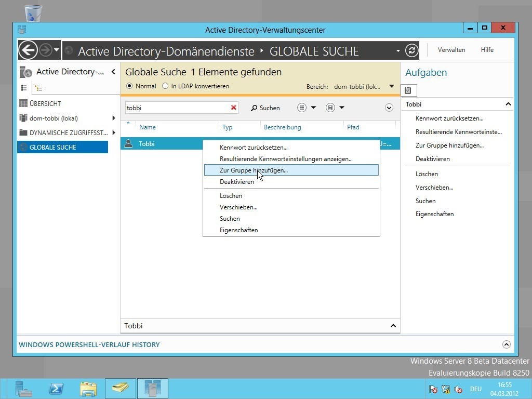
Task: Click Resultierende Kennworteinste... in Aufgaben pane
Action: 458,132
